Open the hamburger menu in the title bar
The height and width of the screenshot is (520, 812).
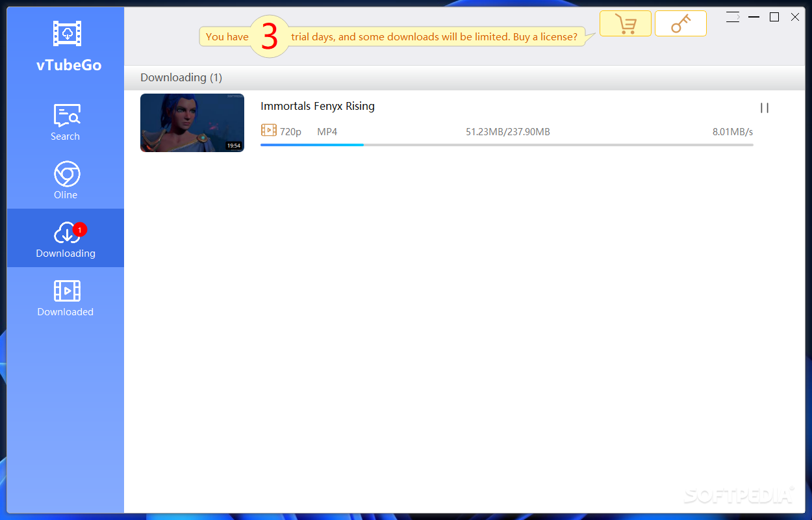coord(733,18)
